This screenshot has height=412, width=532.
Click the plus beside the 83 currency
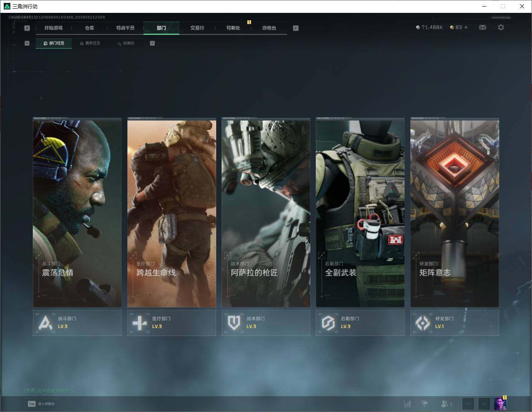(x=466, y=27)
